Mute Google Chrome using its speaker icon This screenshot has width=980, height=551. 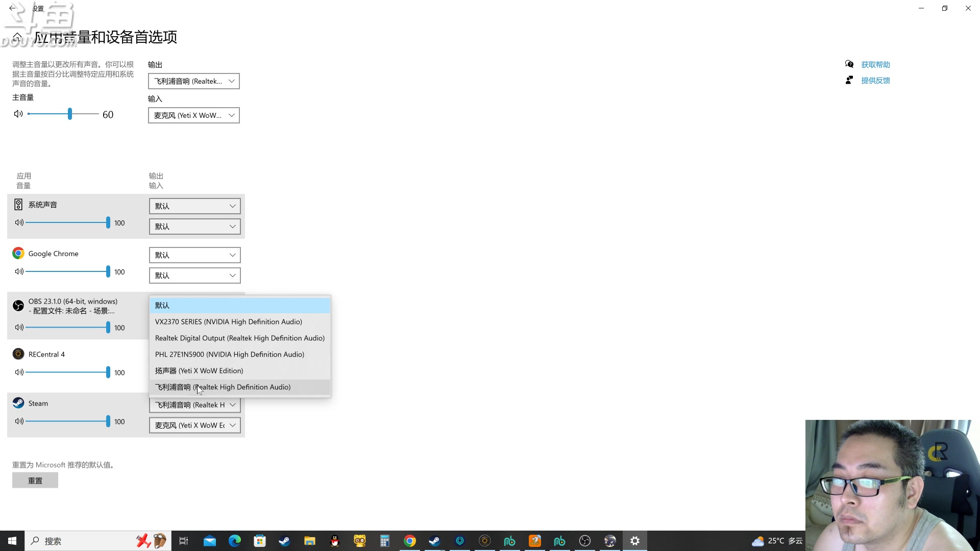(19, 271)
